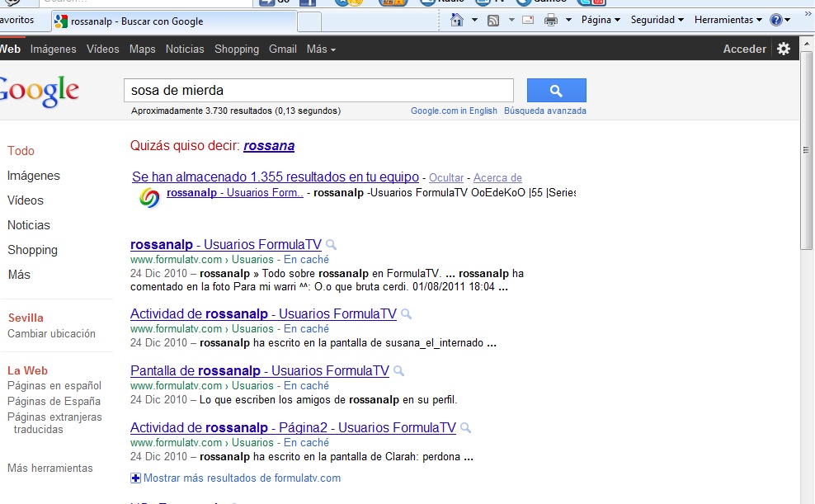Click the suggested spelling rossana link

coord(269,146)
